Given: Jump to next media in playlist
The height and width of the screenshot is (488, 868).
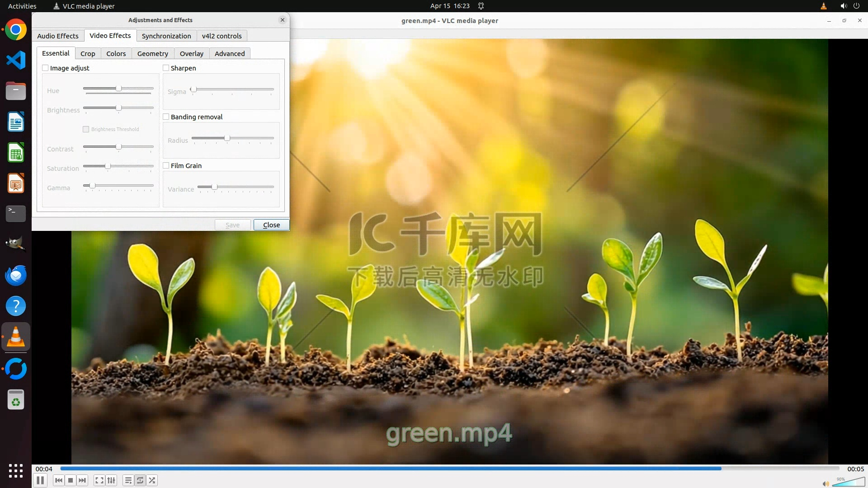Looking at the screenshot, I should click(82, 480).
